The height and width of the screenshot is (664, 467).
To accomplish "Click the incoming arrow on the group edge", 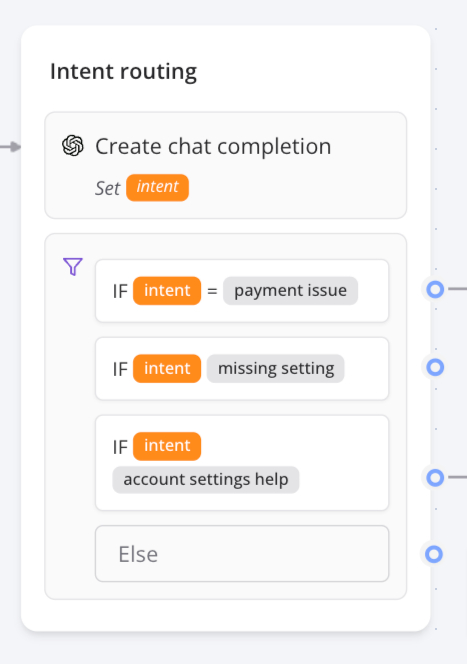I will click(x=11, y=147).
